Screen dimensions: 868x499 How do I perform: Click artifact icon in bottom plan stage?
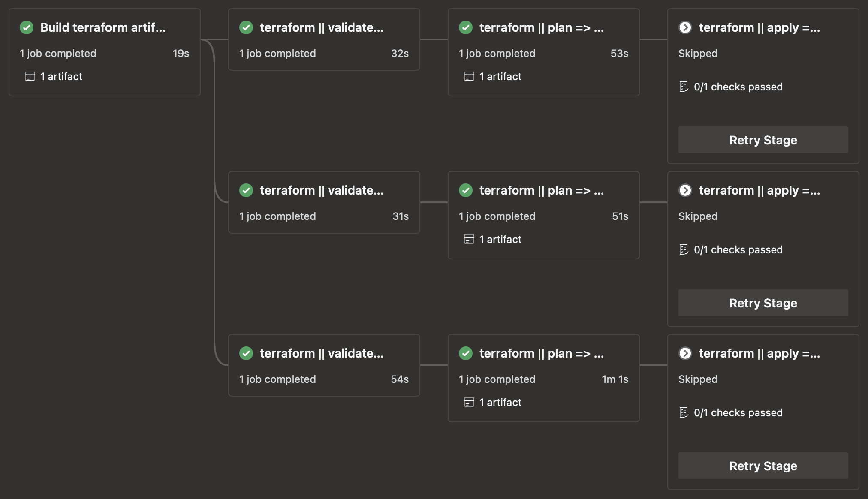469,403
